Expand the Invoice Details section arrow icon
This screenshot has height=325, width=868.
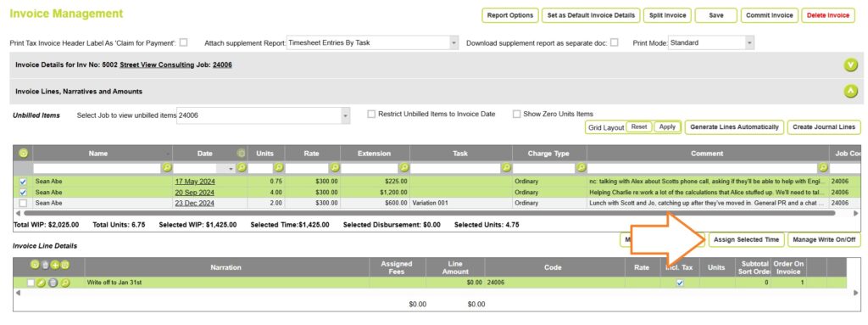click(850, 64)
